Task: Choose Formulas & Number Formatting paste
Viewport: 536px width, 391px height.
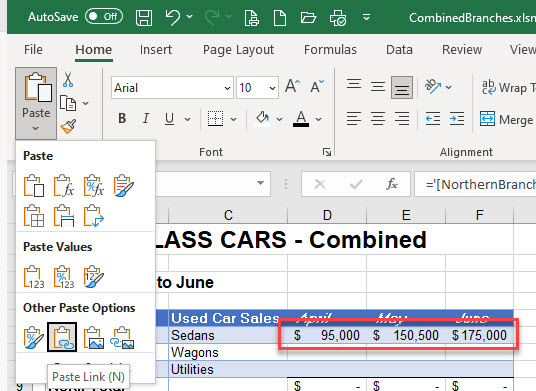Action: (94, 186)
